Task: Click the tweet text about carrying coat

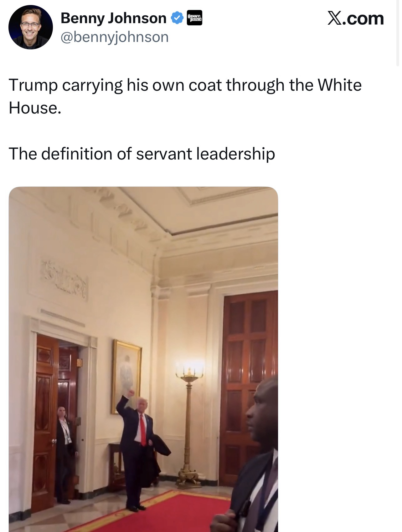Action: [x=185, y=96]
